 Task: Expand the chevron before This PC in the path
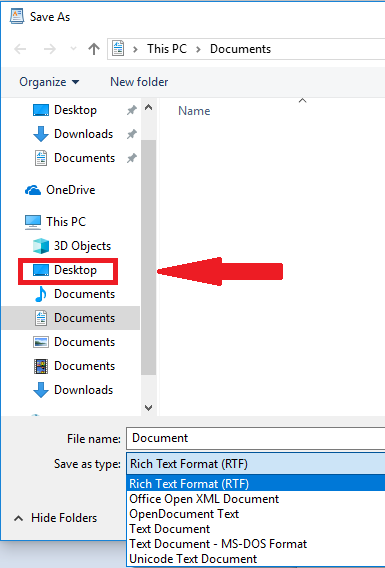point(135,49)
